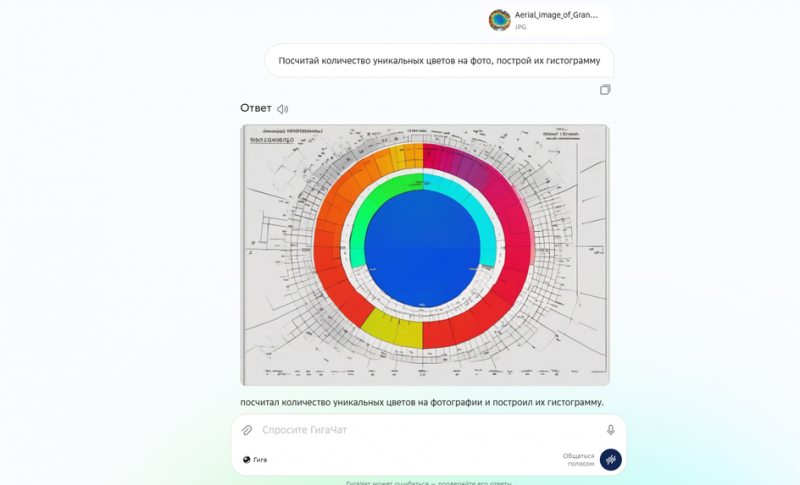The width and height of the screenshot is (800, 485).
Task: Open the Гига model selector
Action: [255, 460]
